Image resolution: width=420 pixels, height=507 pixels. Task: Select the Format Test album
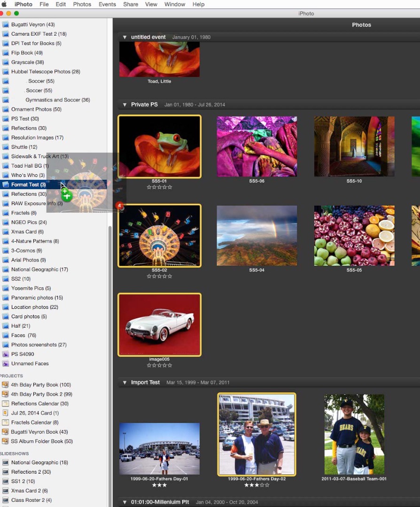pos(54,184)
